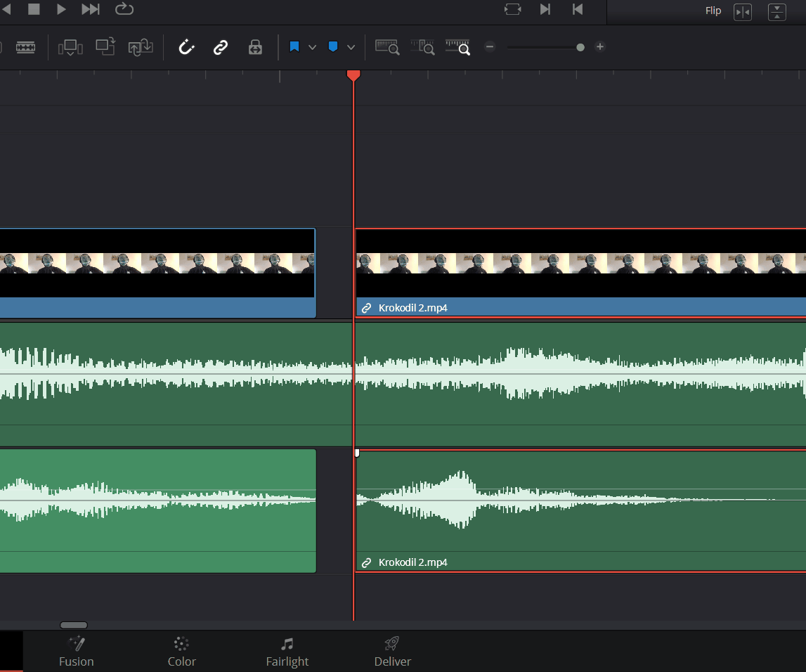Toggle the flip vertical control

[777, 12]
